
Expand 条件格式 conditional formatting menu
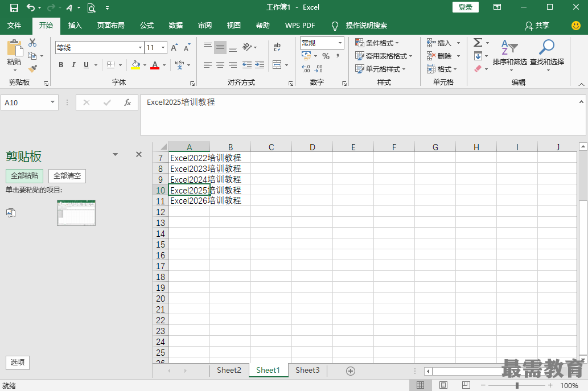377,43
